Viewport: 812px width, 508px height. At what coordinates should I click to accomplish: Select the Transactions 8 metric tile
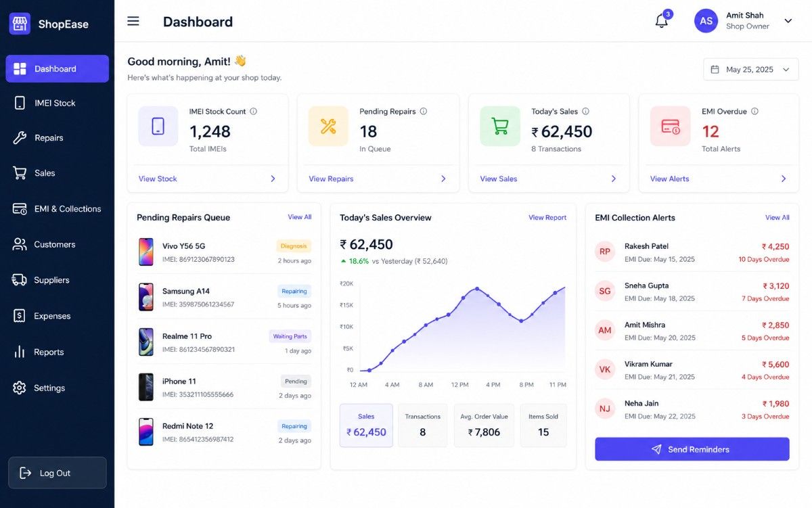point(423,425)
